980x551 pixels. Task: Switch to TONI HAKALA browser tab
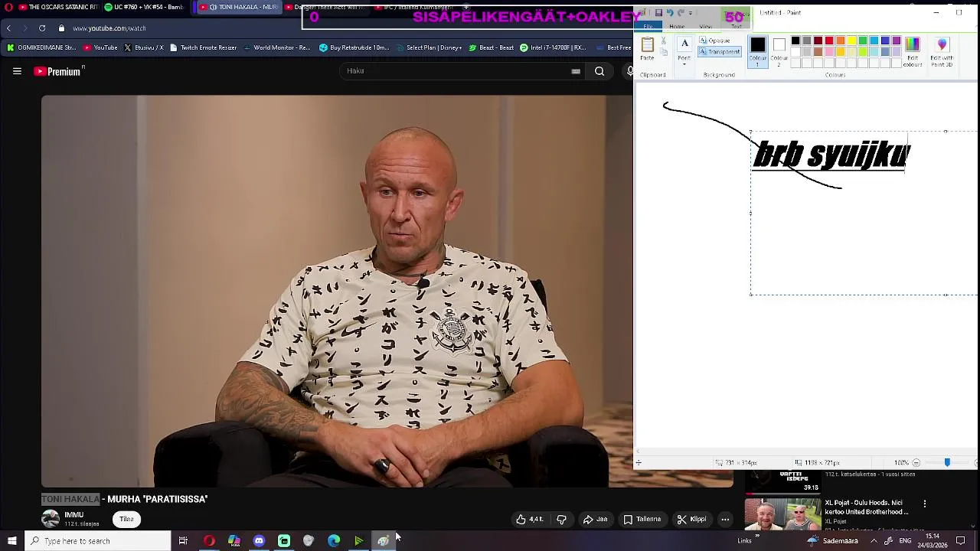point(239,8)
